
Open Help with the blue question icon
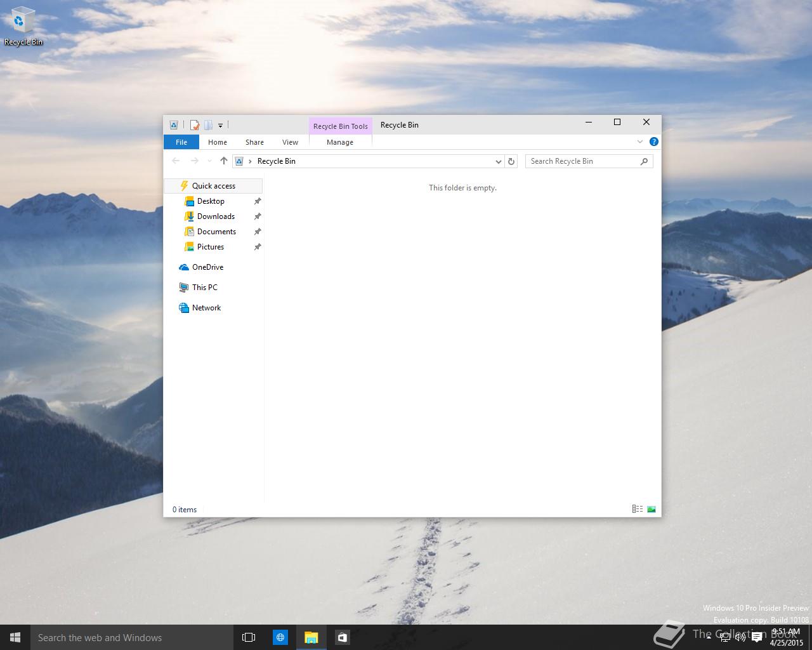click(654, 142)
